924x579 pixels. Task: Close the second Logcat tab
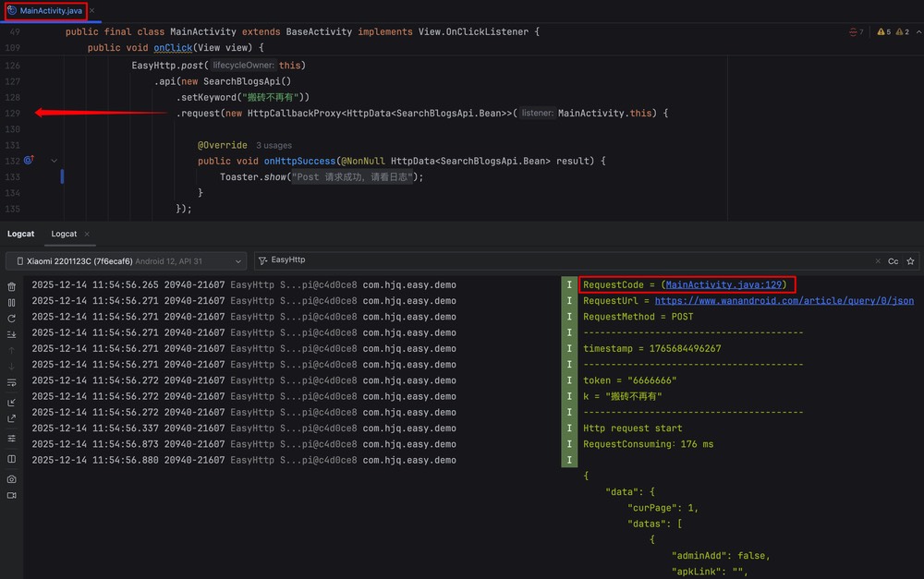(x=87, y=234)
